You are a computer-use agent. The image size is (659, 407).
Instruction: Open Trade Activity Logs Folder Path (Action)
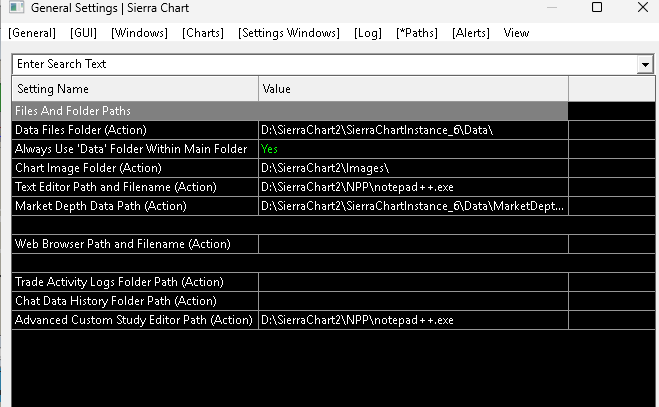[x=119, y=282]
